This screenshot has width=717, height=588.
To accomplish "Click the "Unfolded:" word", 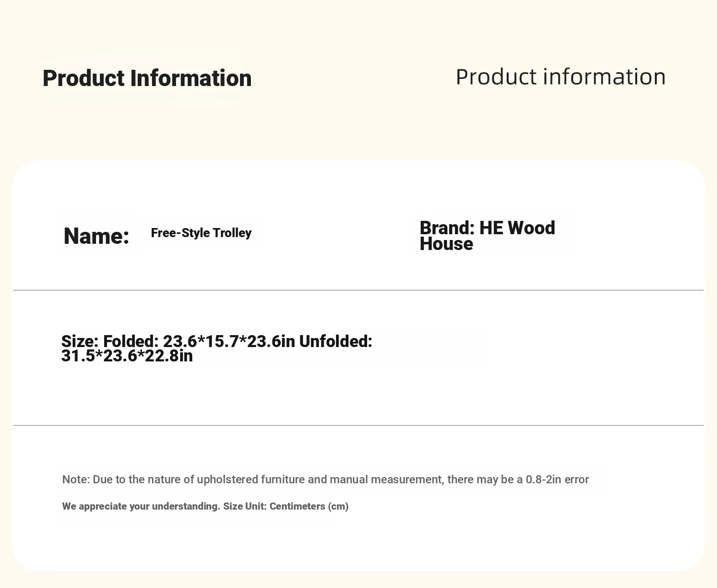I will 336,341.
